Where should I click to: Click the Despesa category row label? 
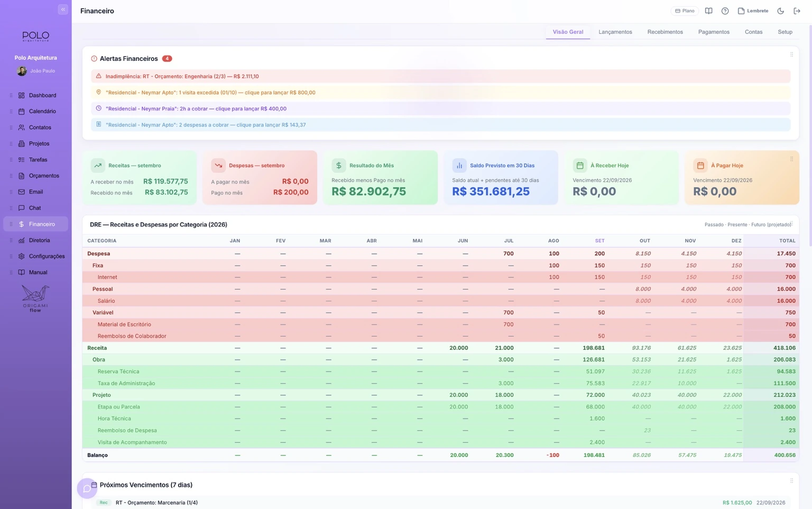tap(99, 254)
